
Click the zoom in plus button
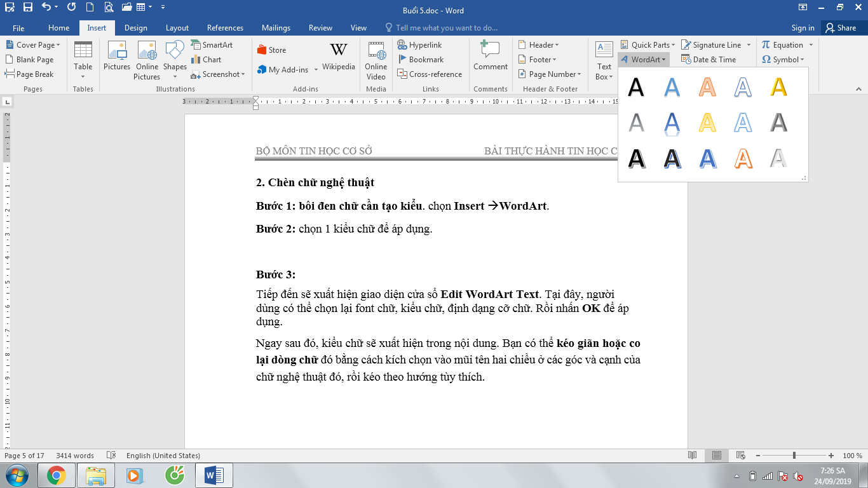[831, 456]
